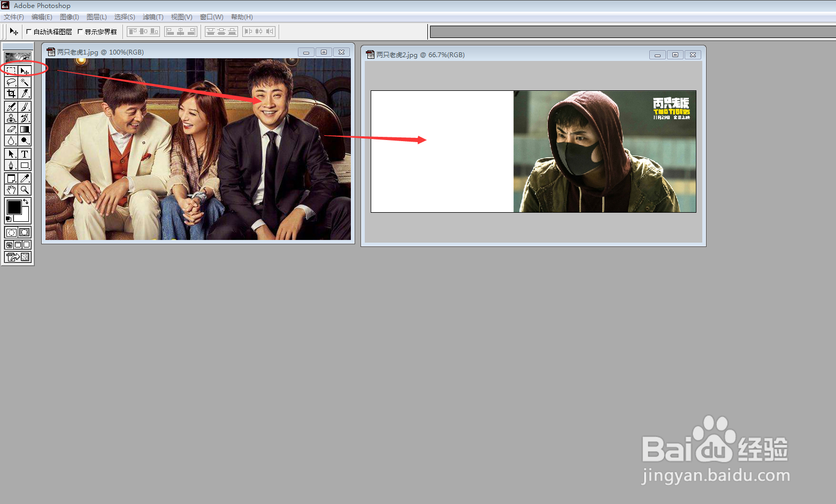Select the Rectangular Marquee tool

11,71
